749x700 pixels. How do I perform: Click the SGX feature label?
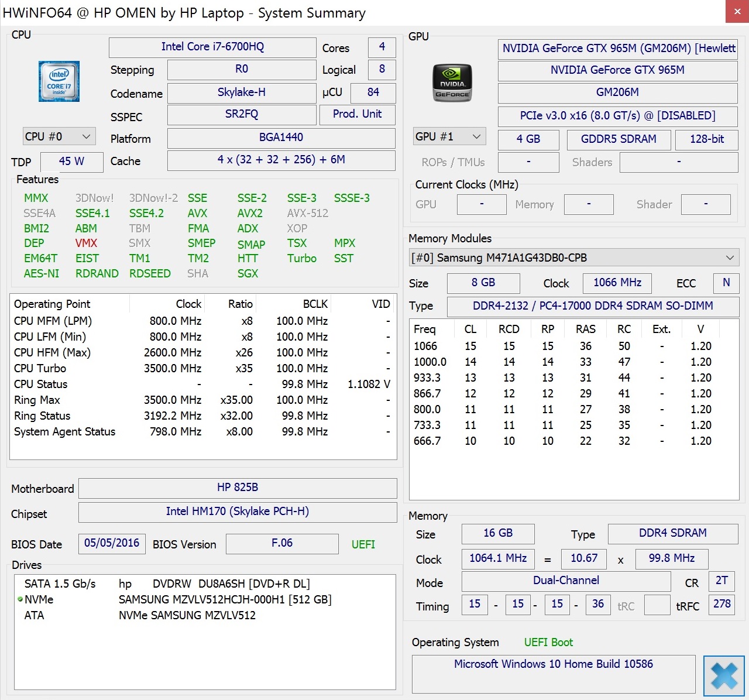[x=248, y=273]
